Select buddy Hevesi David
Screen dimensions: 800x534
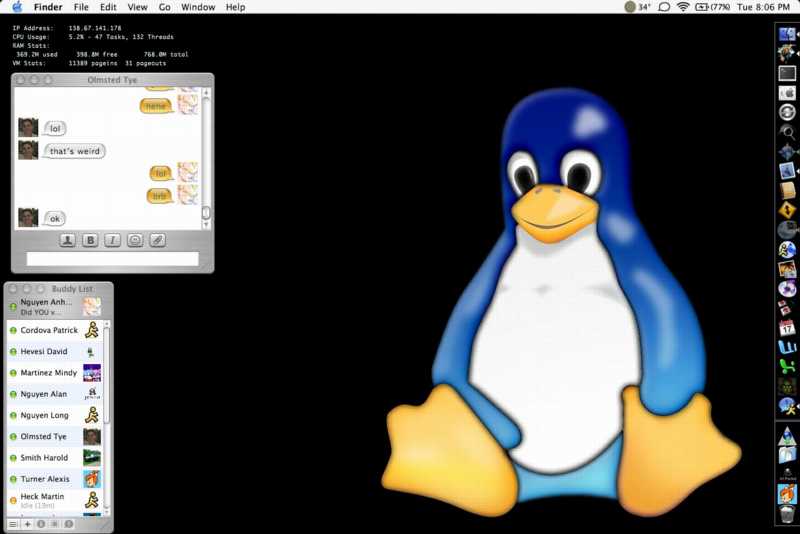click(55, 351)
